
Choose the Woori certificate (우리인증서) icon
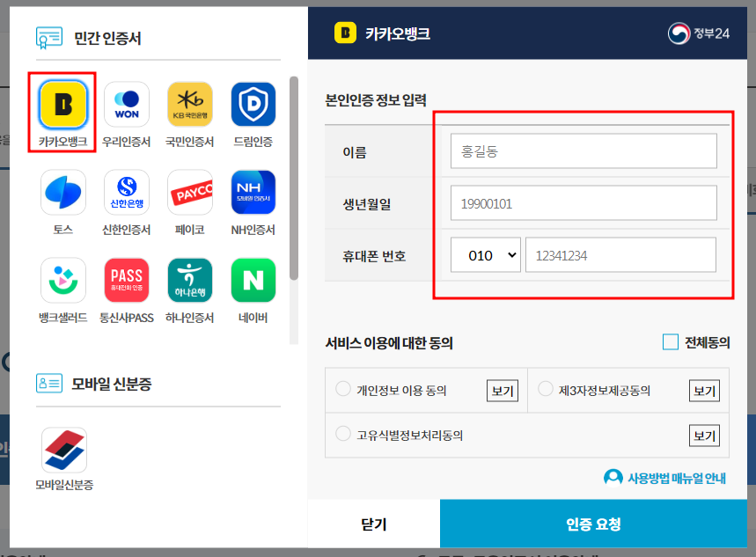click(x=127, y=105)
